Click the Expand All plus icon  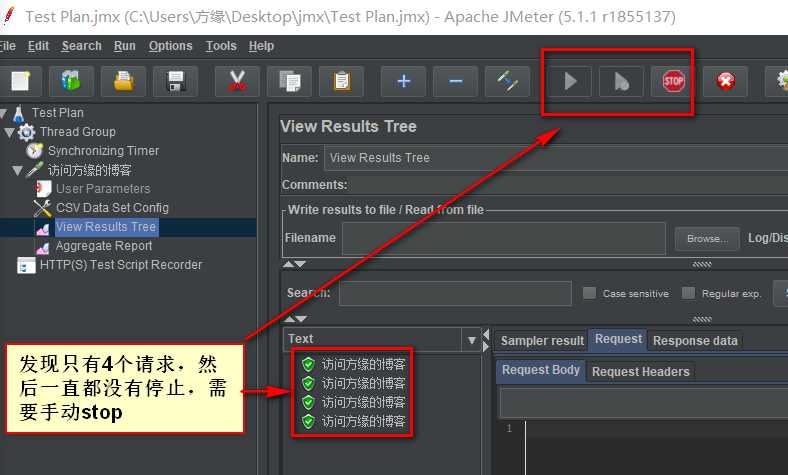click(x=404, y=81)
